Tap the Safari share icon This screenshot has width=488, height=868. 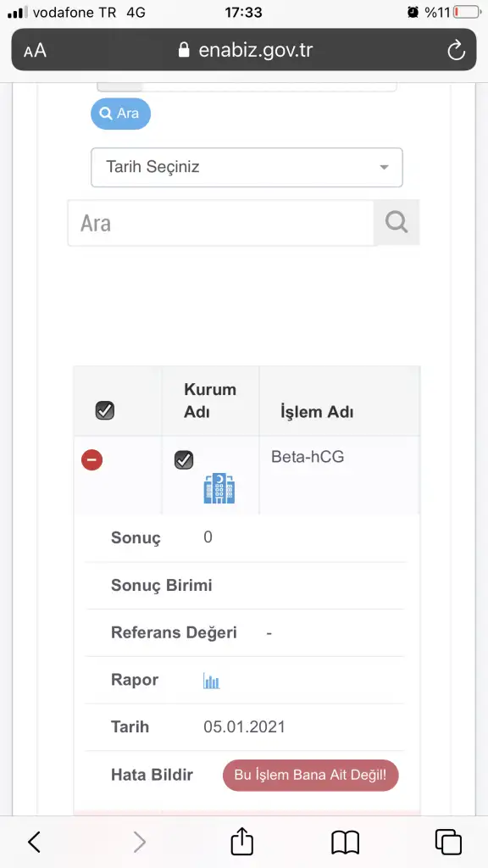(241, 842)
